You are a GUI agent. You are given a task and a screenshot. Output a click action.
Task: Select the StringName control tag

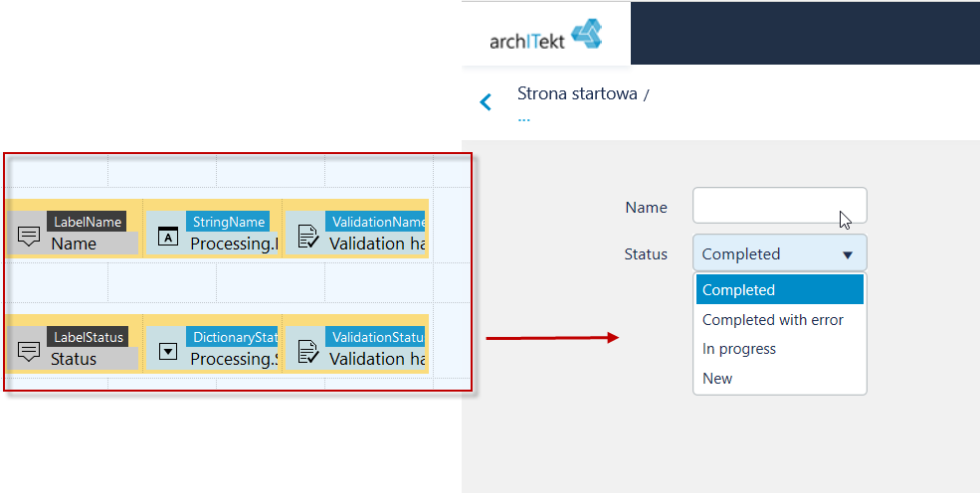(228, 222)
